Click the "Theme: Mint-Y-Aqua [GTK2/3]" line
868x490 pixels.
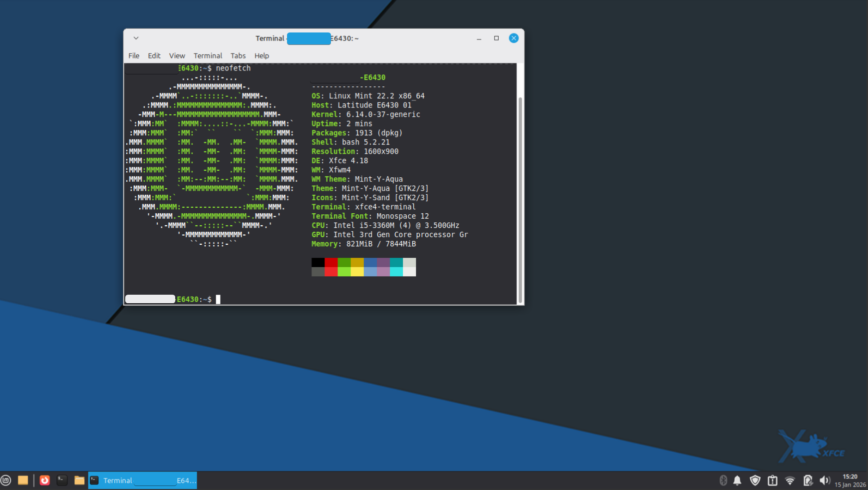pos(370,188)
